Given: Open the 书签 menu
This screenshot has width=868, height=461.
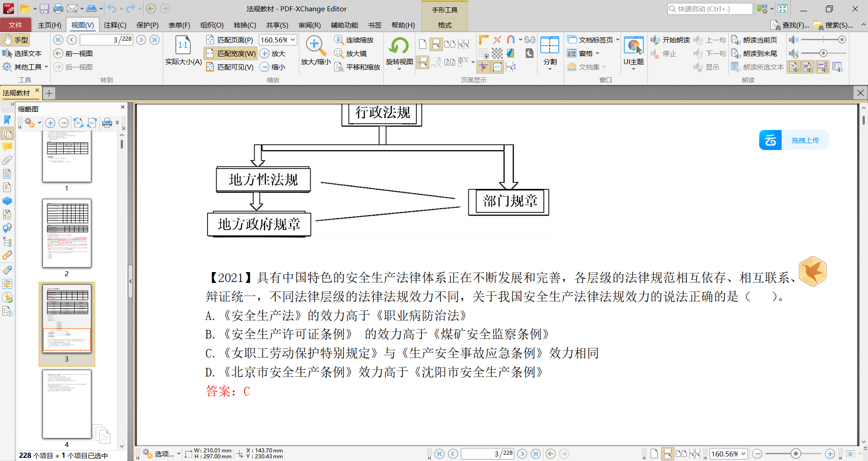Looking at the screenshot, I should 375,25.
